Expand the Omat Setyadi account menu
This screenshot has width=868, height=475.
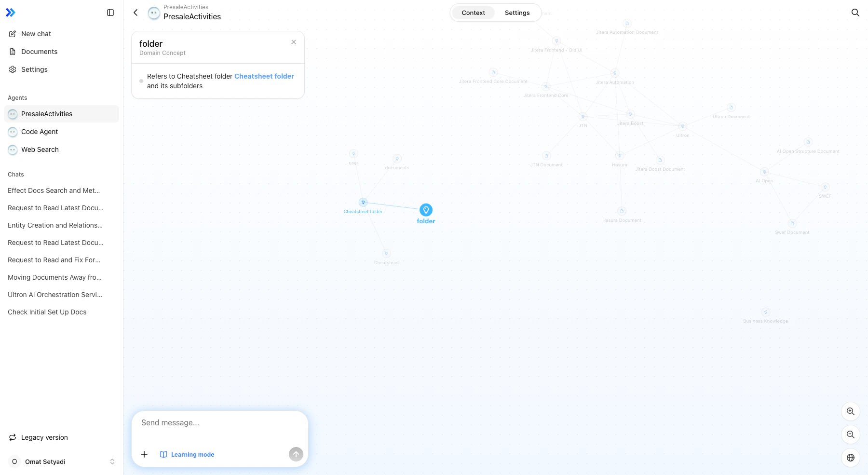(62, 461)
